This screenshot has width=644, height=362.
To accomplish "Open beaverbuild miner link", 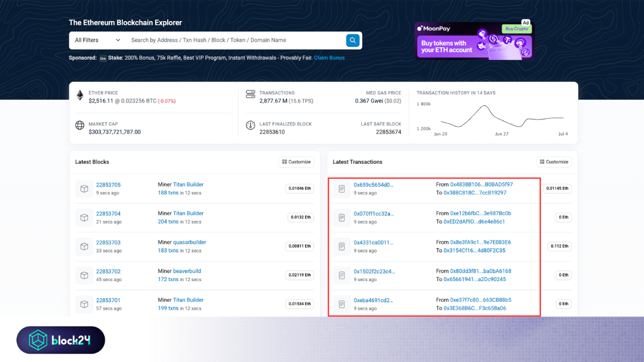I will click(187, 271).
